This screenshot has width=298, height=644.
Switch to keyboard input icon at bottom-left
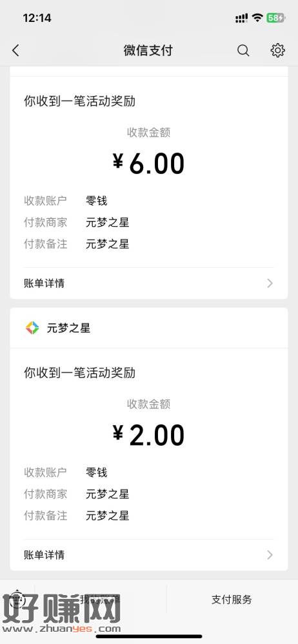tap(17, 599)
